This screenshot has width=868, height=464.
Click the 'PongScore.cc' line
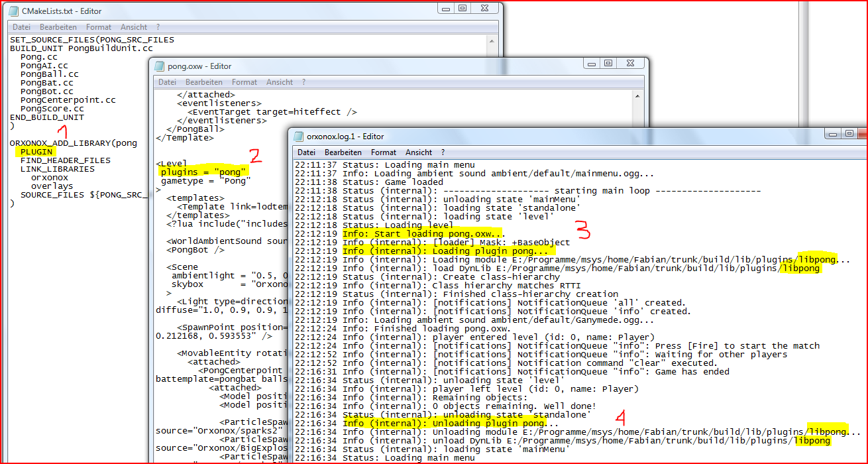(52, 109)
